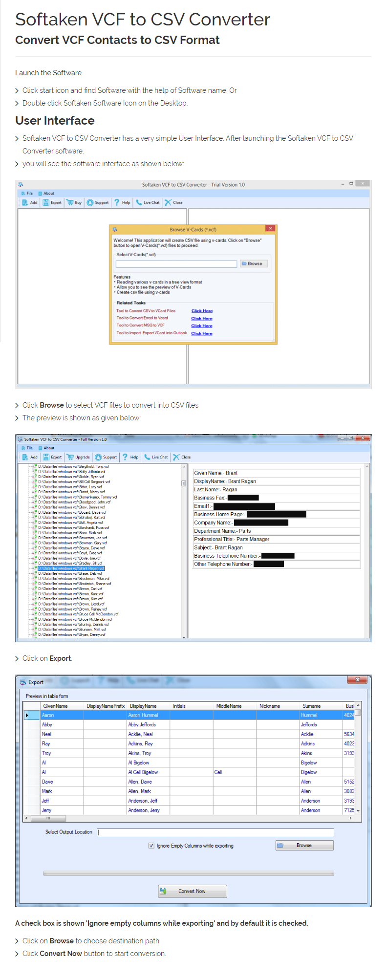This screenshot has height=980, width=386.
Task: Click the Close X tool in Full Version toolbar
Action: pyautogui.click(x=176, y=457)
